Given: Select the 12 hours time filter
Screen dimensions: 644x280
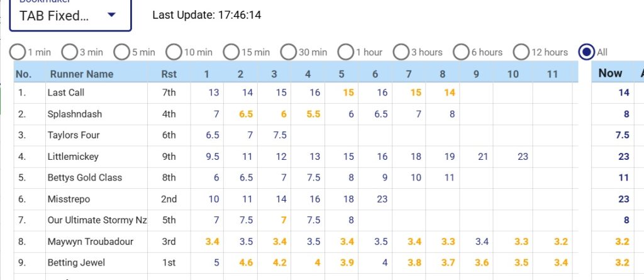Looking at the screenshot, I should [521, 52].
